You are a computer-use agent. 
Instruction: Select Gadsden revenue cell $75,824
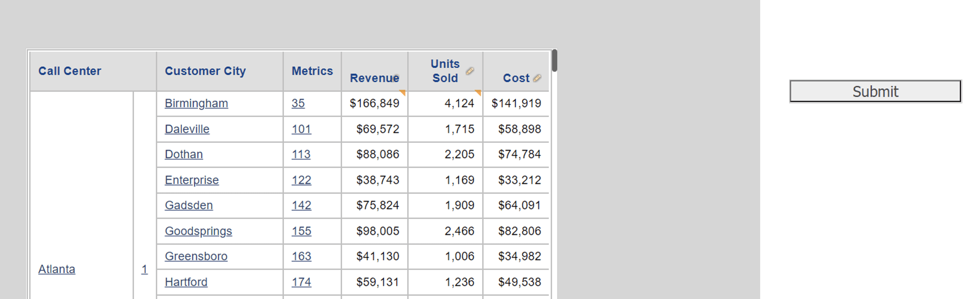tap(375, 205)
